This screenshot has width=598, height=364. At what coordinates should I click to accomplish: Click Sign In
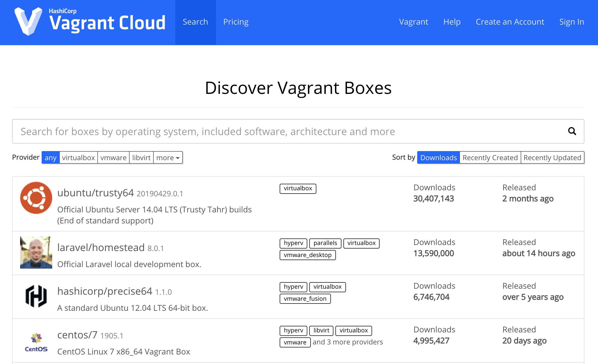click(x=572, y=22)
